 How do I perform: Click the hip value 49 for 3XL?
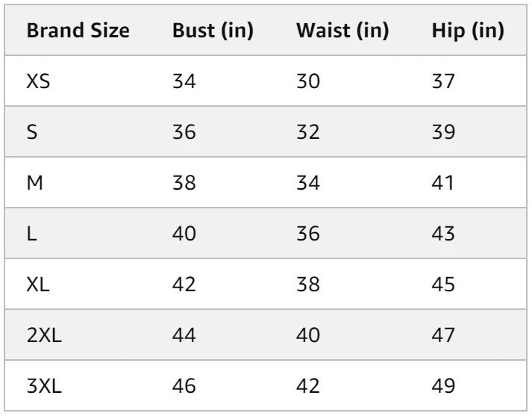tap(443, 386)
